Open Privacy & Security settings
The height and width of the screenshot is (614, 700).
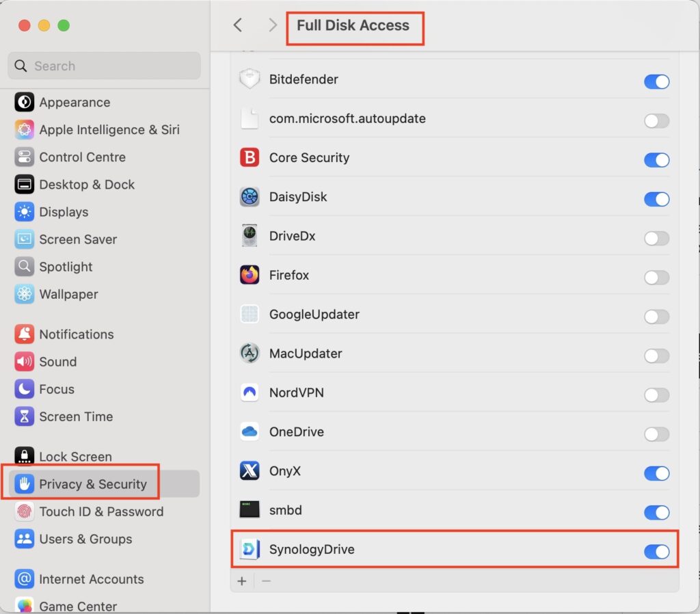coord(92,484)
